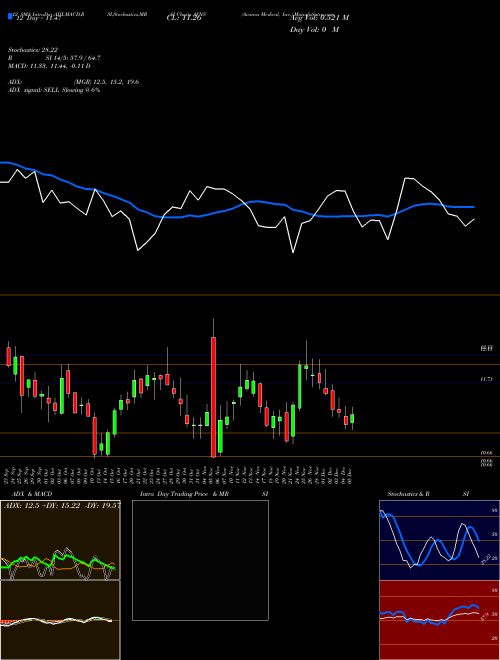Click the 'Day Vol: 0 M' label

314,29
